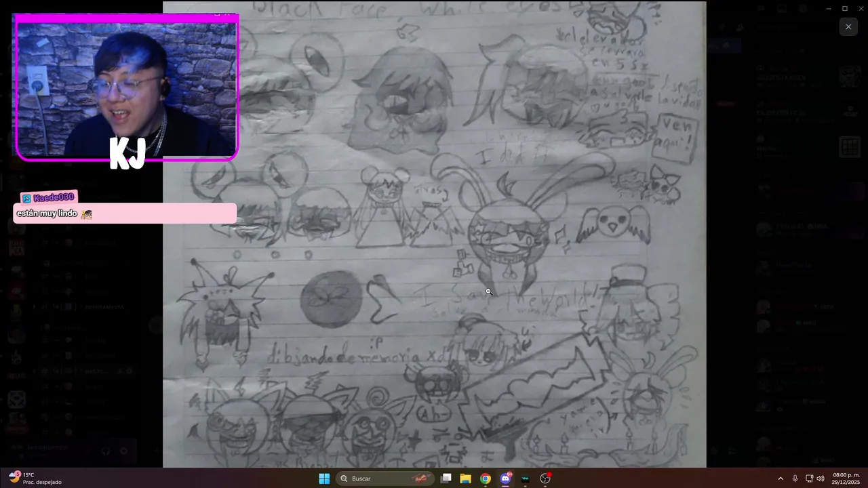Maximize the Discord window

click(845, 8)
